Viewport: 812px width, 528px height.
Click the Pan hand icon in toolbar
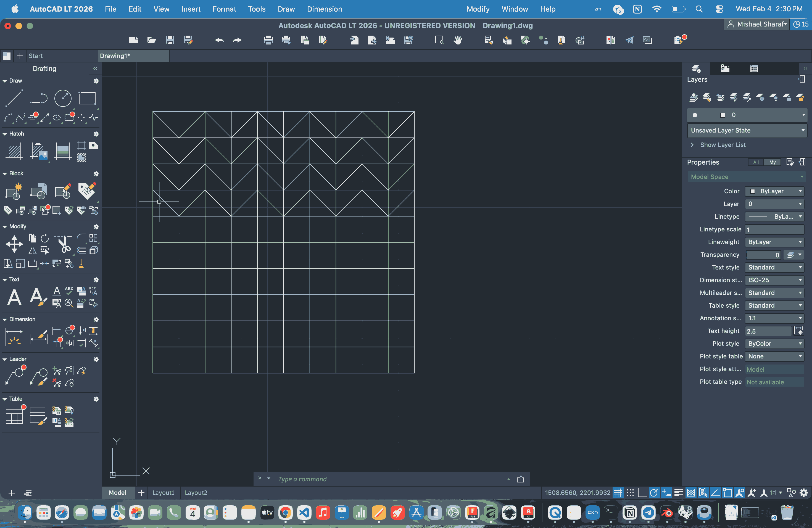458,40
